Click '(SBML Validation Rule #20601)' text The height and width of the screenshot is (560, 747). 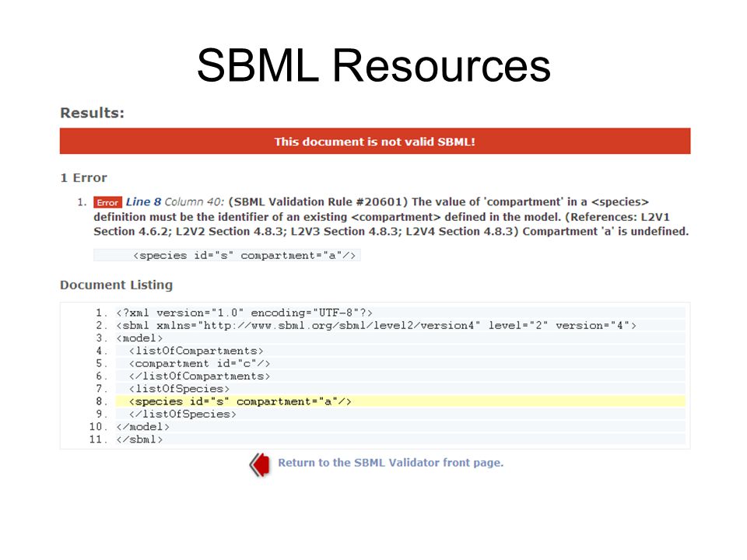(x=317, y=202)
